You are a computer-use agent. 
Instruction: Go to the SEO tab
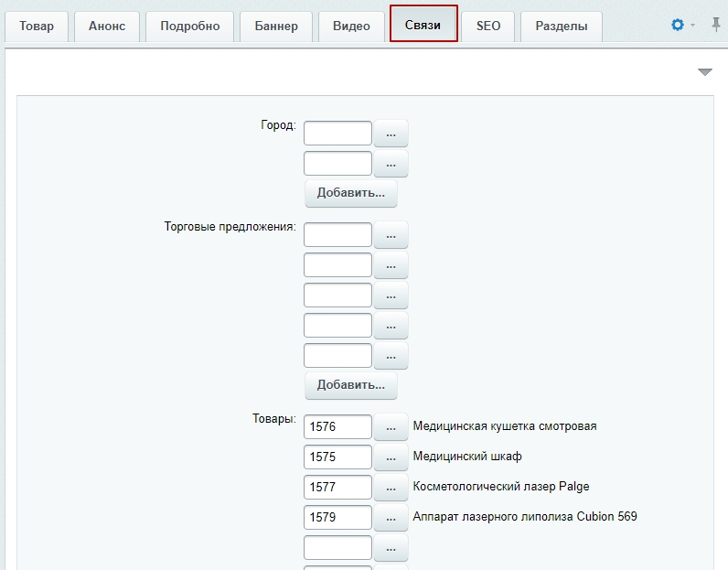point(488,26)
